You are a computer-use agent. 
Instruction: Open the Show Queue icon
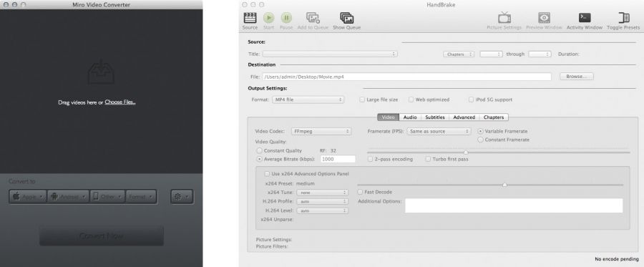346,18
